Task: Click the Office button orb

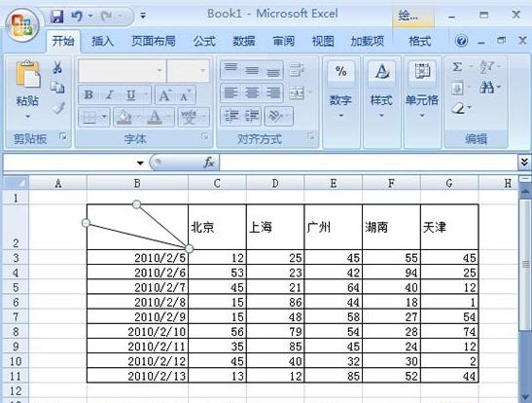Action: pos(22,25)
